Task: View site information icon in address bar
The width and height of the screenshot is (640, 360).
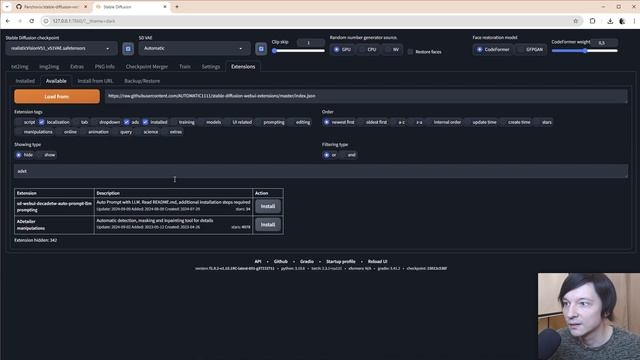Action: click(x=46, y=21)
